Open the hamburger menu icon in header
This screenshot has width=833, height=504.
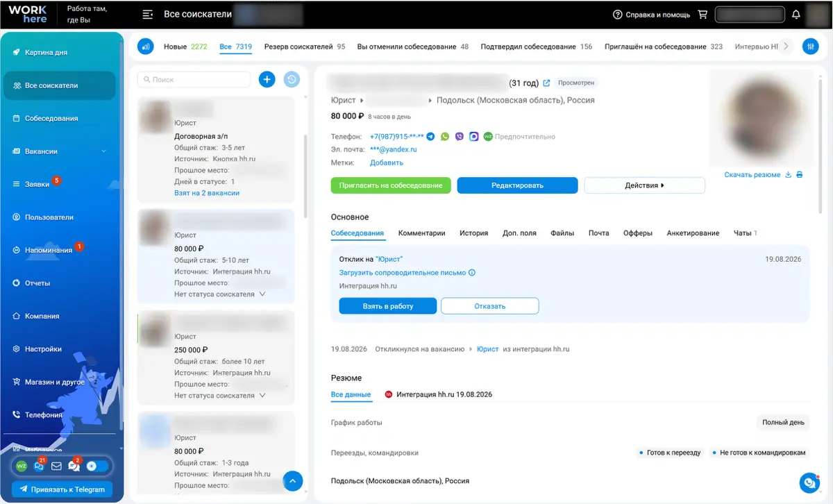pyautogui.click(x=147, y=15)
